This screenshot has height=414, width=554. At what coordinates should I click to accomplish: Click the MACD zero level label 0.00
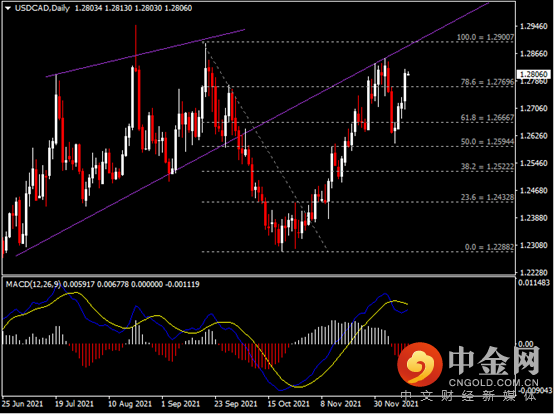tap(525, 344)
